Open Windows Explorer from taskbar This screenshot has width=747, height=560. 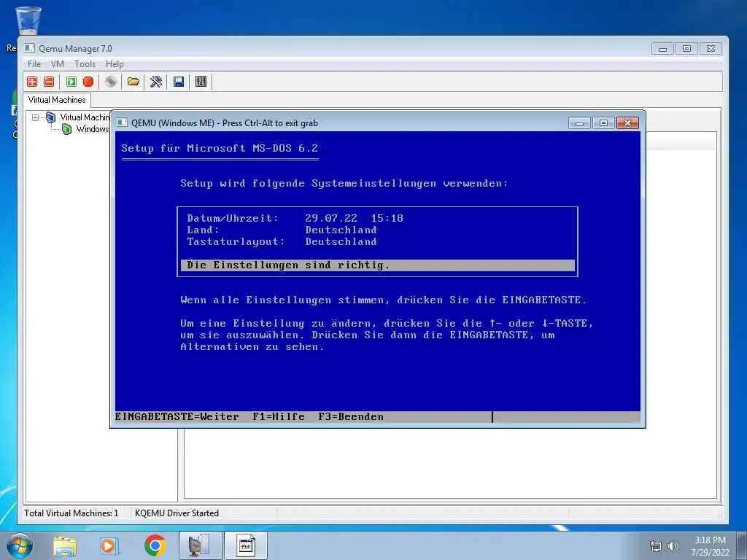[65, 545]
